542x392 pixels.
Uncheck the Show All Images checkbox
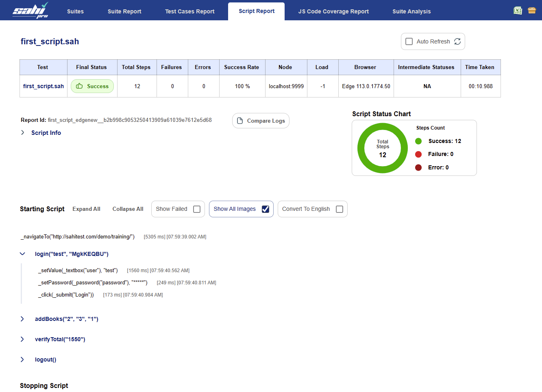click(x=266, y=209)
